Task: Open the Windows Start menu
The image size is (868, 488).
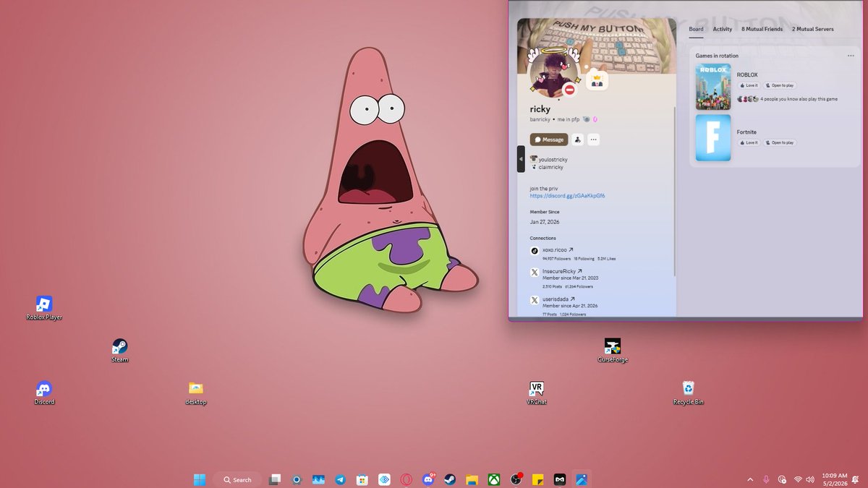Action: point(199,479)
